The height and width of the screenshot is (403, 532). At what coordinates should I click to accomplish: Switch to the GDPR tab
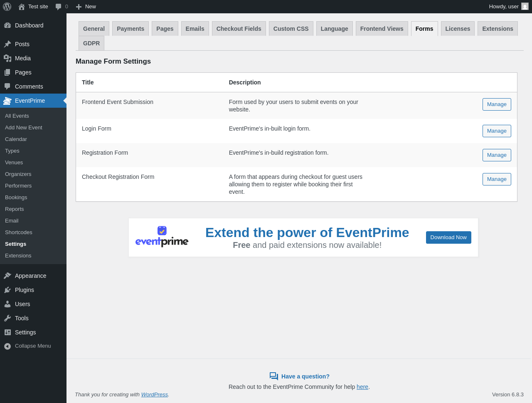[x=91, y=43]
